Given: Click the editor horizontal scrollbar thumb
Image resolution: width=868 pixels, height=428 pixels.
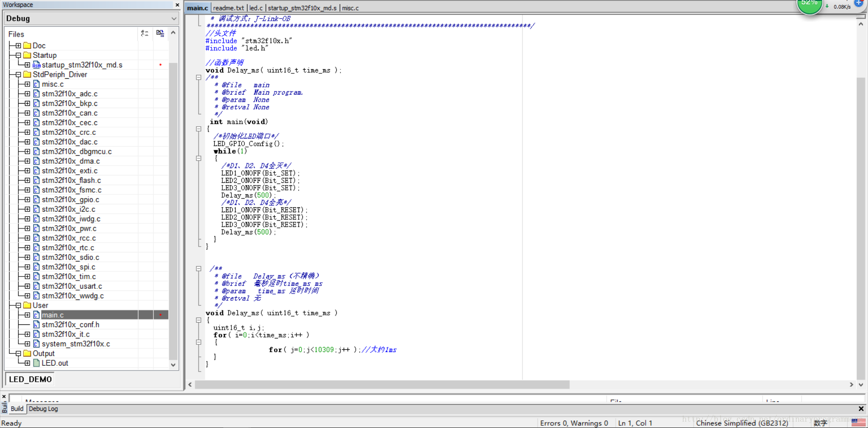Looking at the screenshot, I should (382, 385).
